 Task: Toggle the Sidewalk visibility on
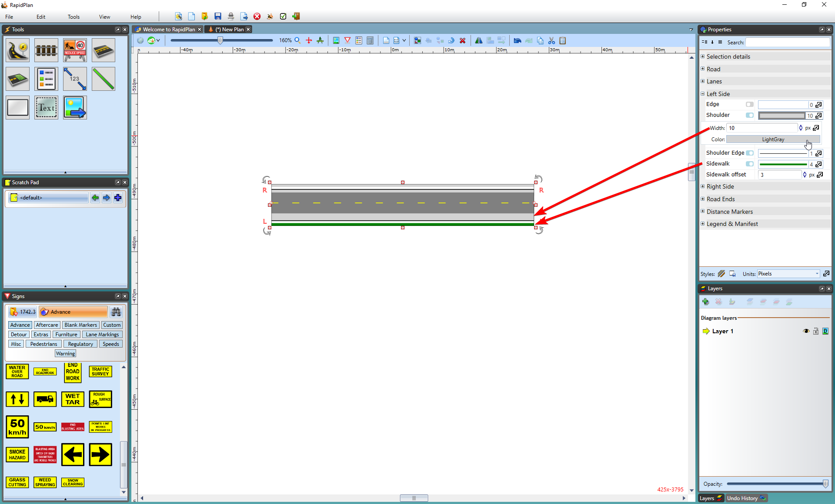click(751, 164)
